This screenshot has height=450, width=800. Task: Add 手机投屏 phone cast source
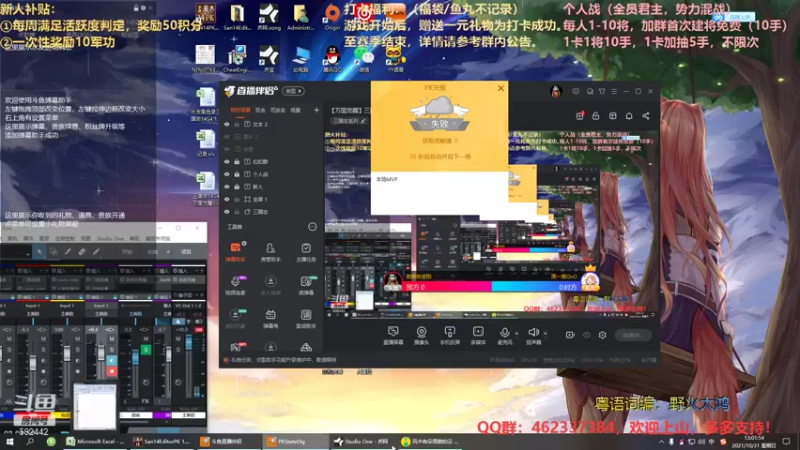click(x=449, y=335)
